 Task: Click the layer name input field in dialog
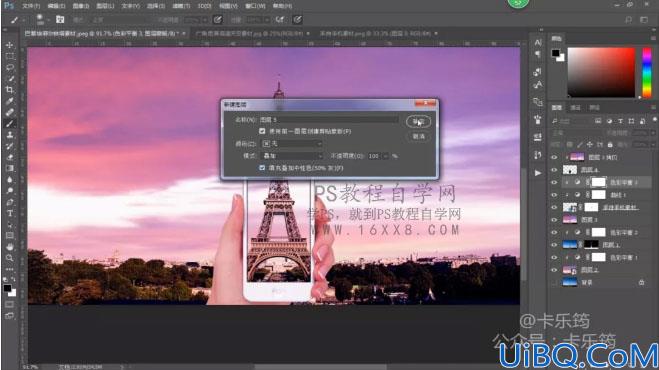point(329,120)
